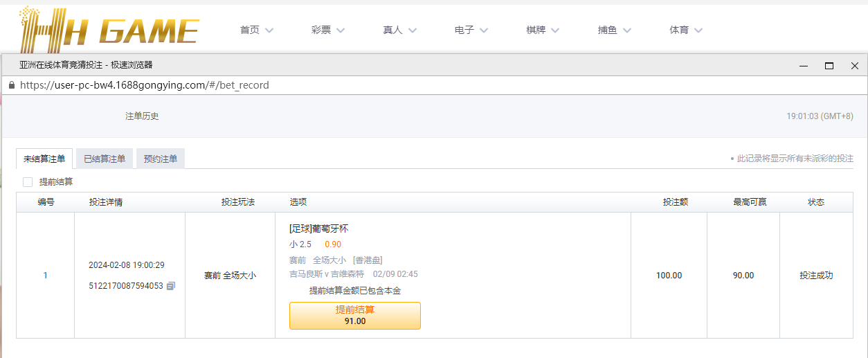This screenshot has width=868, height=358.
Task: Click the 提前结算 91.00 button
Action: click(x=355, y=316)
